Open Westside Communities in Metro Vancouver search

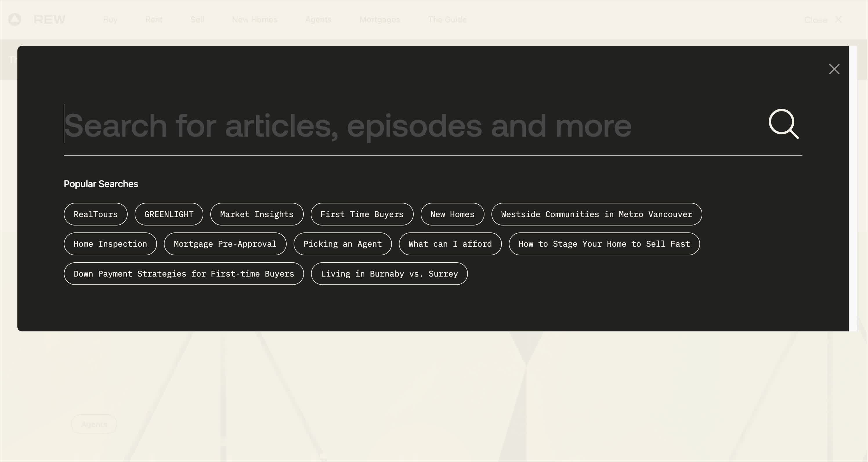click(x=596, y=214)
